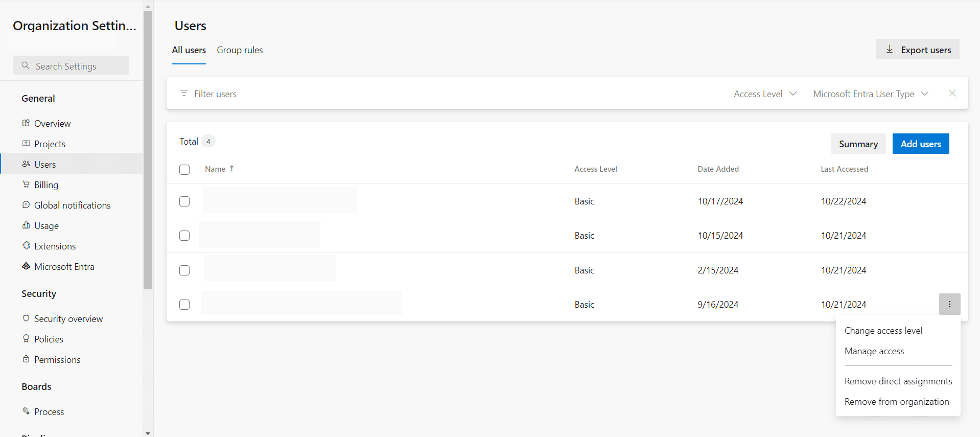Click the Overview icon in sidebar
The height and width of the screenshot is (437, 980).
(x=26, y=123)
